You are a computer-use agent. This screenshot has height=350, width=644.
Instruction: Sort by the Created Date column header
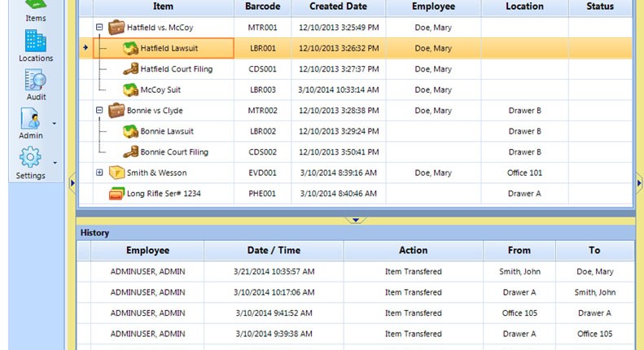pos(339,7)
